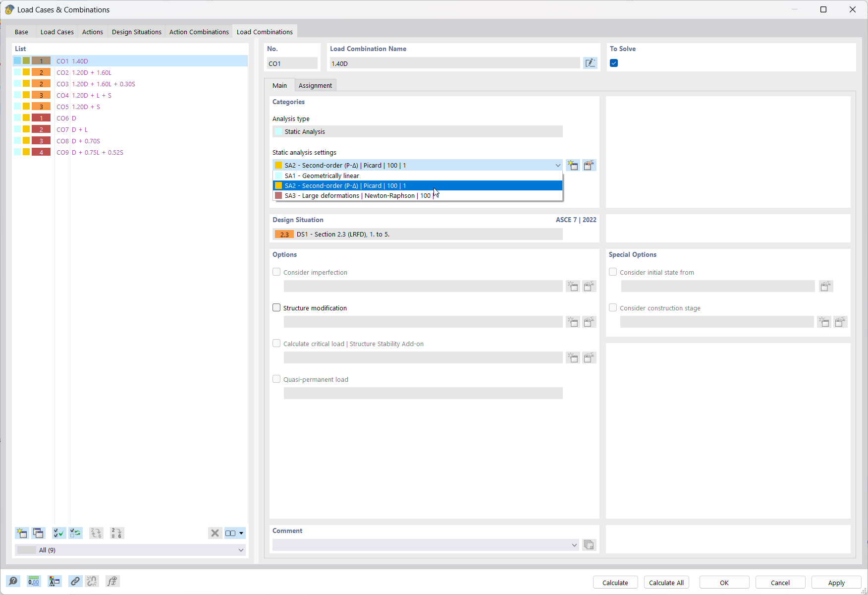Click the chain link icon
Image resolution: width=868 pixels, height=595 pixels.
point(75,581)
